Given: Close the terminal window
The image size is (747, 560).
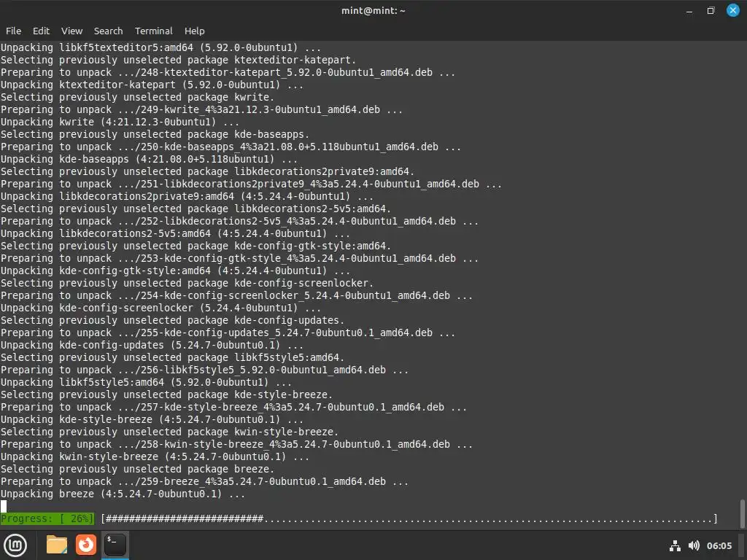Looking at the screenshot, I should pos(732,10).
